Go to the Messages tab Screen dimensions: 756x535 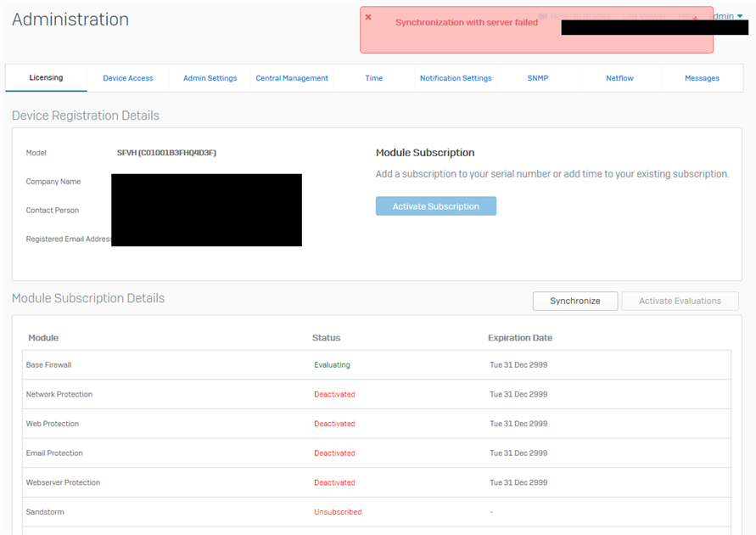[702, 78]
